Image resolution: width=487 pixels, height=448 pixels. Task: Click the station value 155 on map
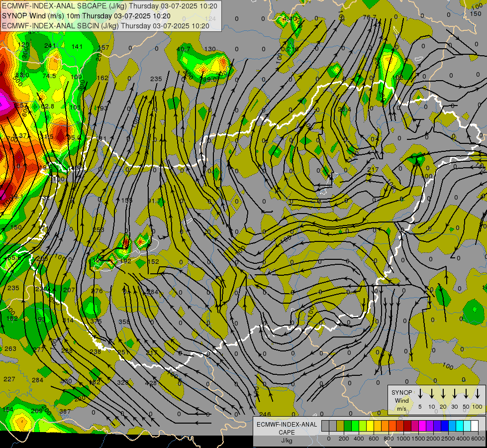click(x=127, y=200)
